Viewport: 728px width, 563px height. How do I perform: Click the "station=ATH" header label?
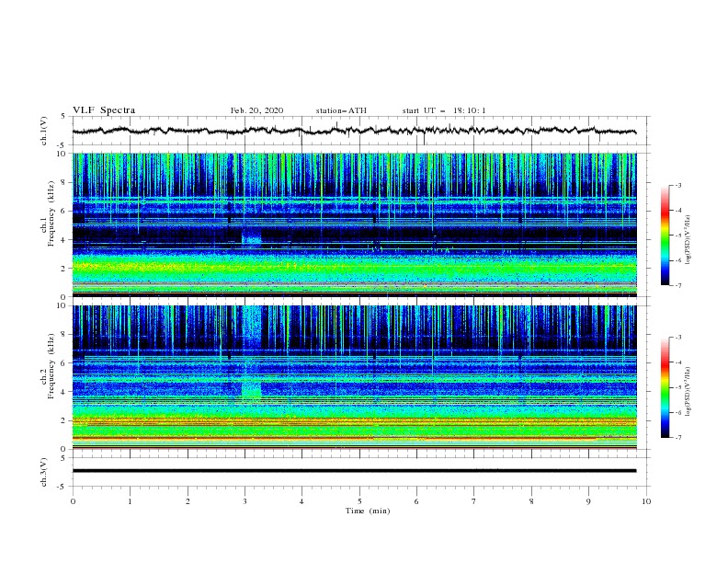(x=341, y=110)
